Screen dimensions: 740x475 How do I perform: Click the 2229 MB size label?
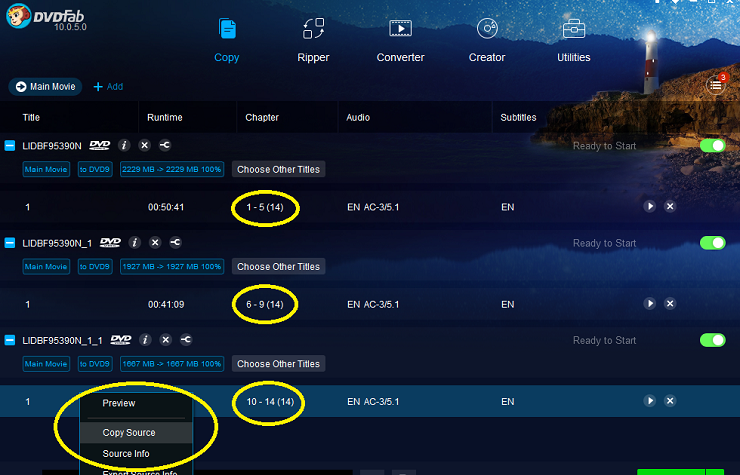tap(172, 170)
